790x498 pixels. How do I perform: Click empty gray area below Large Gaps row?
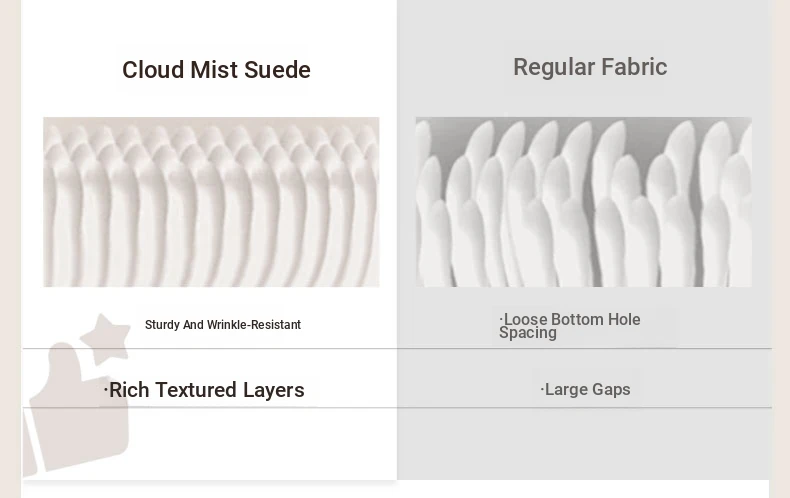(x=584, y=444)
